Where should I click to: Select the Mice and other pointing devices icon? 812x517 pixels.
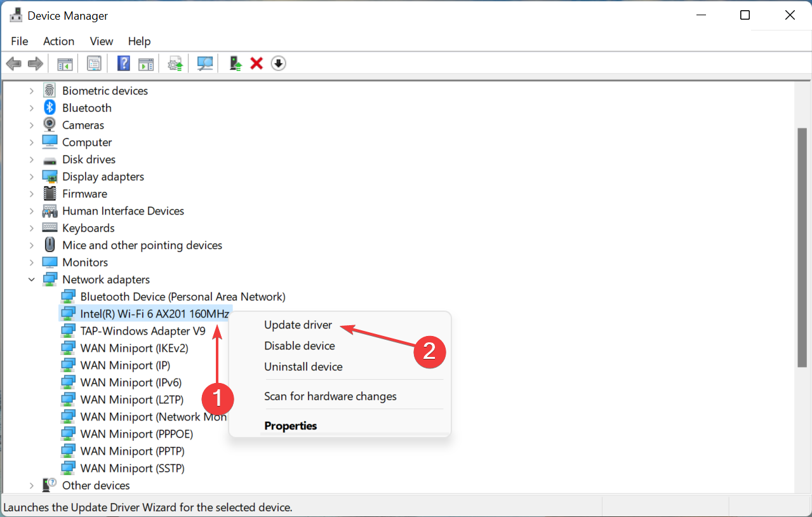click(x=50, y=245)
